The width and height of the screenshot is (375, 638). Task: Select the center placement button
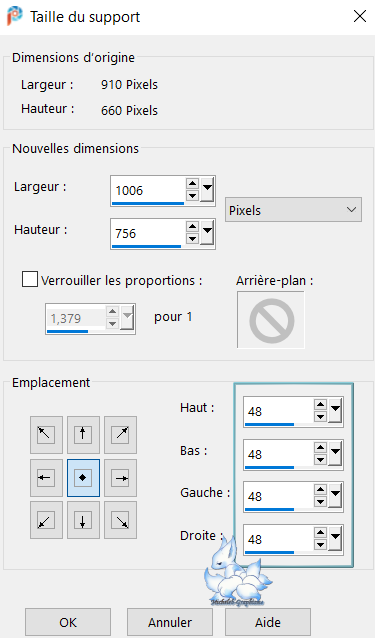(x=83, y=478)
